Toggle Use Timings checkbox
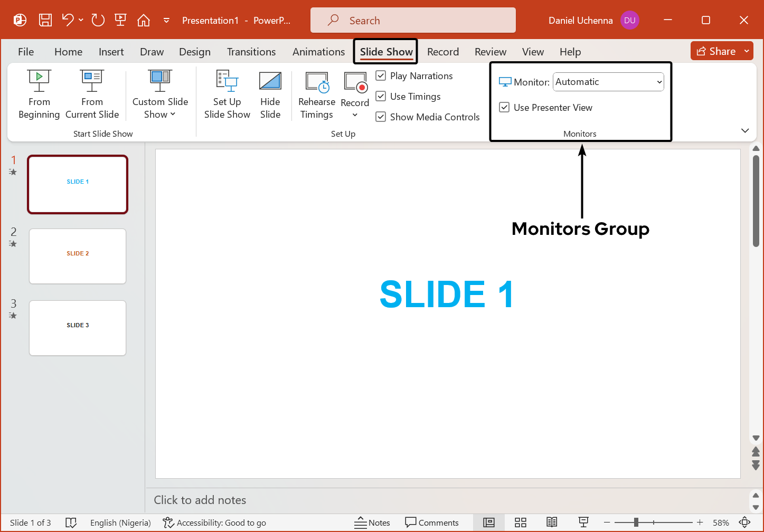Screen dimensions: 764x532 [x=381, y=97]
